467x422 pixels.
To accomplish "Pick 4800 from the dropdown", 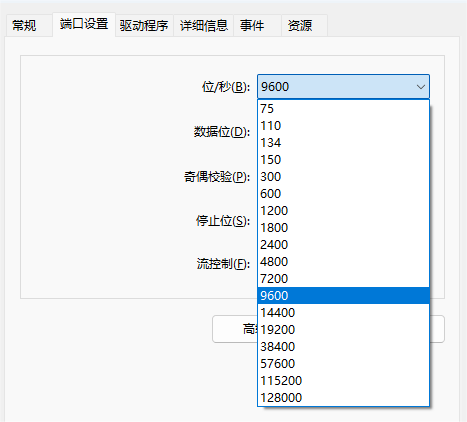I will (x=343, y=262).
